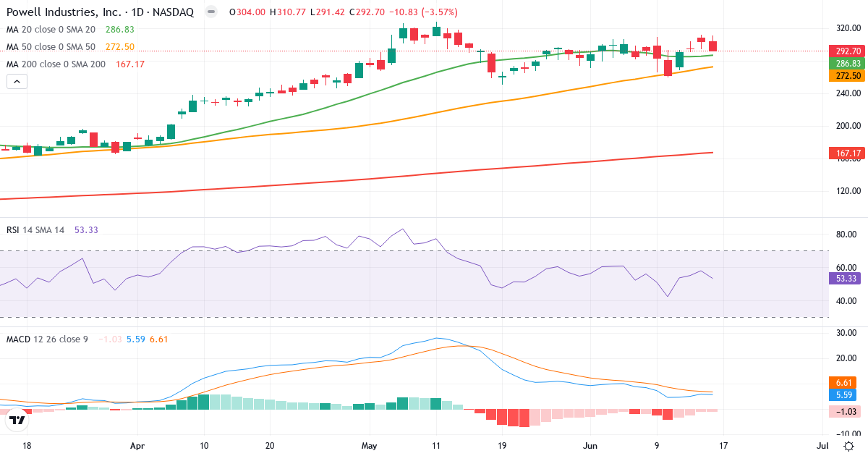Select the MACD 12 26 close 9 legend
The height and width of the screenshot is (456, 868).
(x=46, y=339)
